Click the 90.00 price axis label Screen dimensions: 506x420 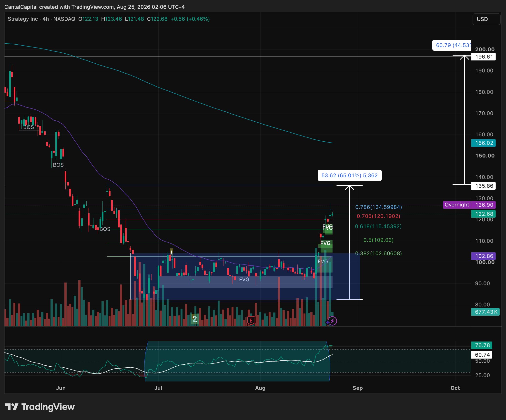pos(483,283)
